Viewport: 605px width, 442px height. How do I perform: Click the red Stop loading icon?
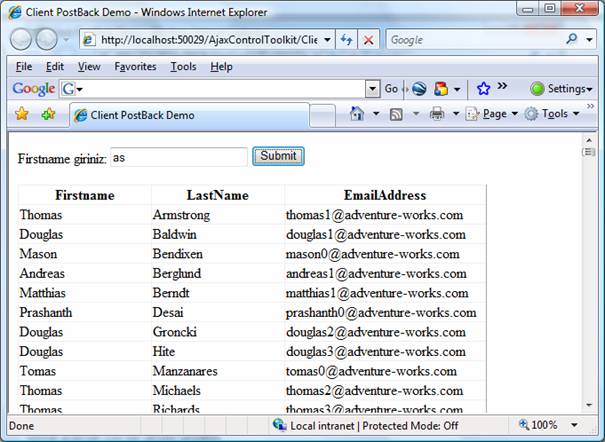click(368, 40)
